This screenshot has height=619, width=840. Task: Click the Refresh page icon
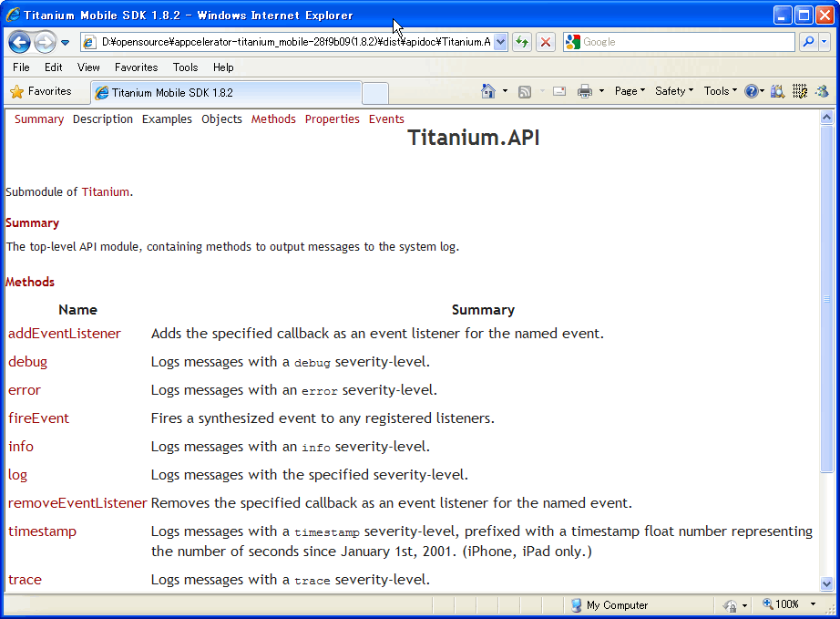click(522, 42)
